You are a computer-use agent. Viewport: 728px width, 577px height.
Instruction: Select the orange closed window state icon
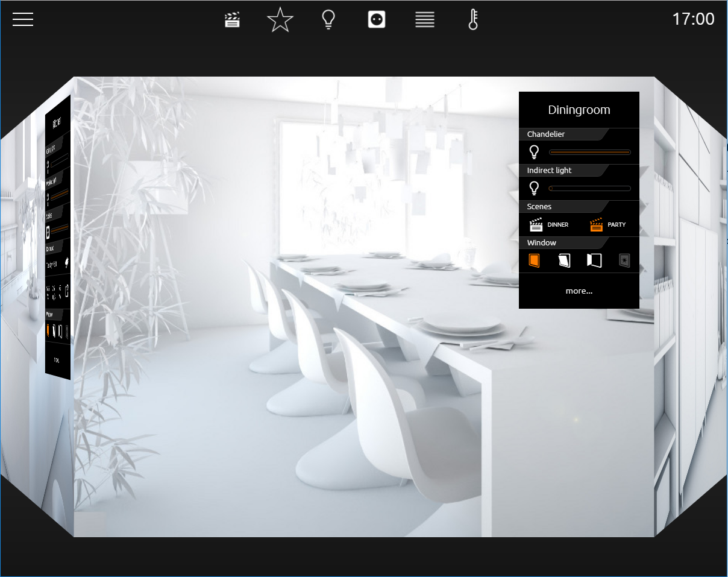(534, 260)
